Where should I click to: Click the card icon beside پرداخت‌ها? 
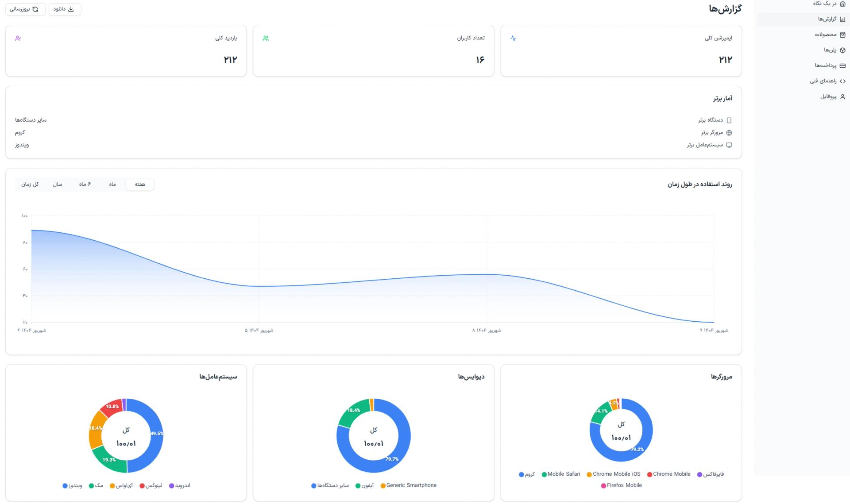coord(842,65)
